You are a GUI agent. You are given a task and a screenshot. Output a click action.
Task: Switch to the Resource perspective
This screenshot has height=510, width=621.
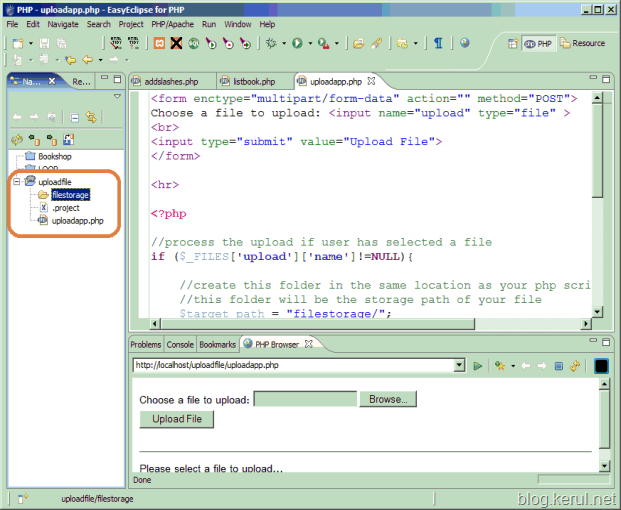click(x=583, y=43)
